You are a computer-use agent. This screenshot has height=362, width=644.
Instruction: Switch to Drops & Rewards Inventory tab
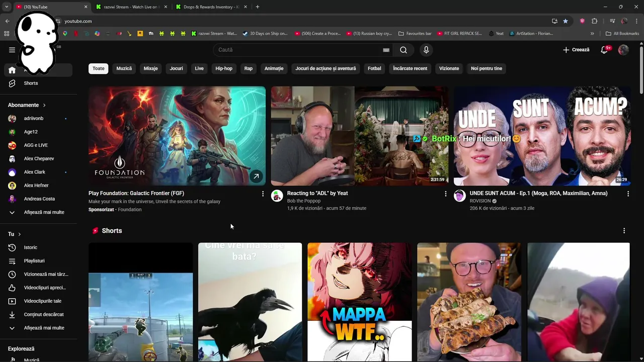211,7
